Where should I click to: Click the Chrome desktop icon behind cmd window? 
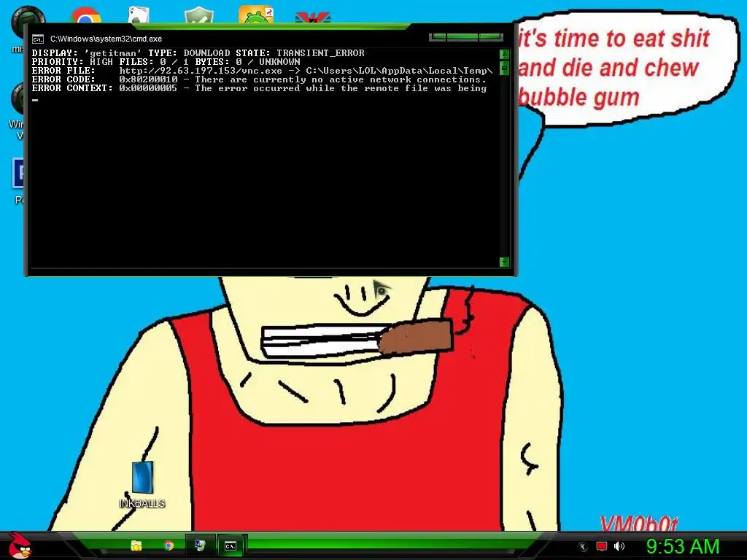point(86,15)
